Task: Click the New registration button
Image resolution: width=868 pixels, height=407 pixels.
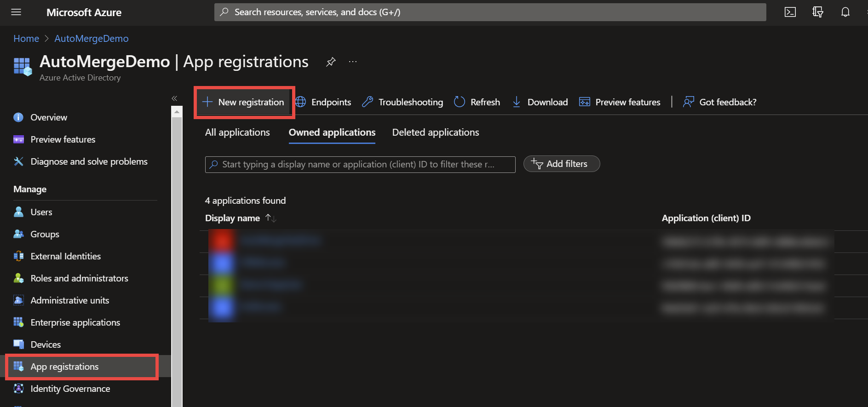Action: (x=243, y=102)
